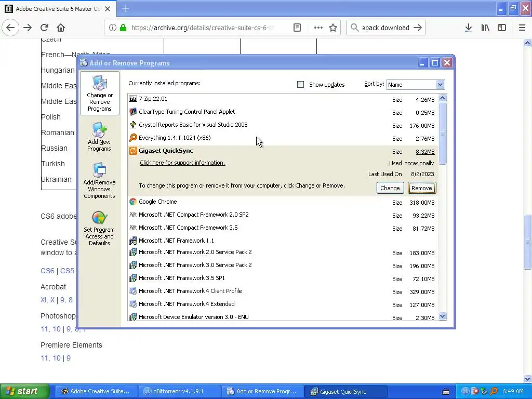Close the Adobe Creative Suite browser tab
Viewport: 532px width, 399px height.
(108, 9)
